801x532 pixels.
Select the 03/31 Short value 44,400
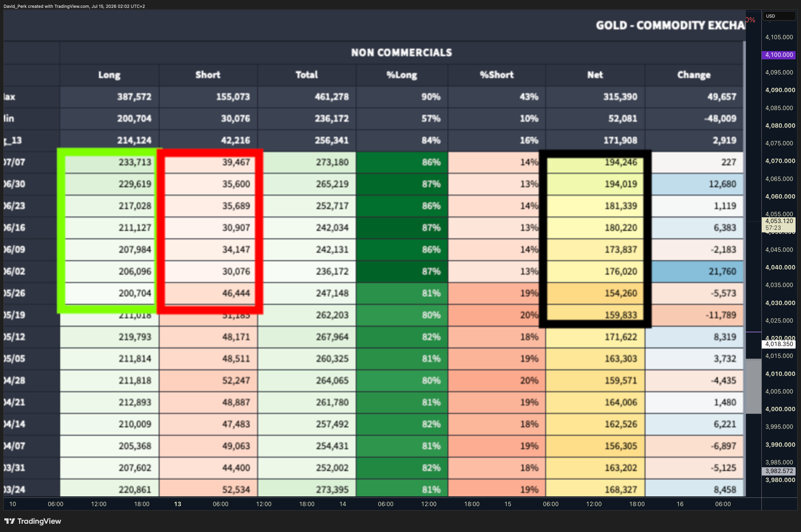coord(236,468)
